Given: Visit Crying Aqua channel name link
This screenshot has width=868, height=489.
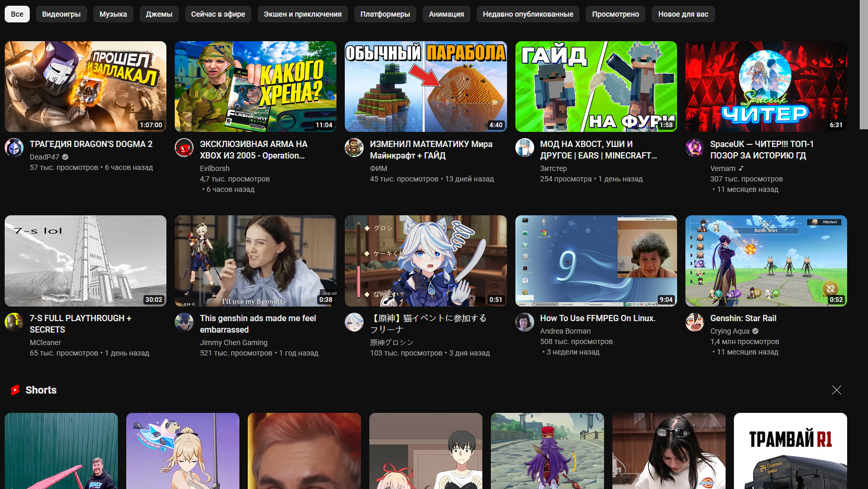Looking at the screenshot, I should coord(730,331).
